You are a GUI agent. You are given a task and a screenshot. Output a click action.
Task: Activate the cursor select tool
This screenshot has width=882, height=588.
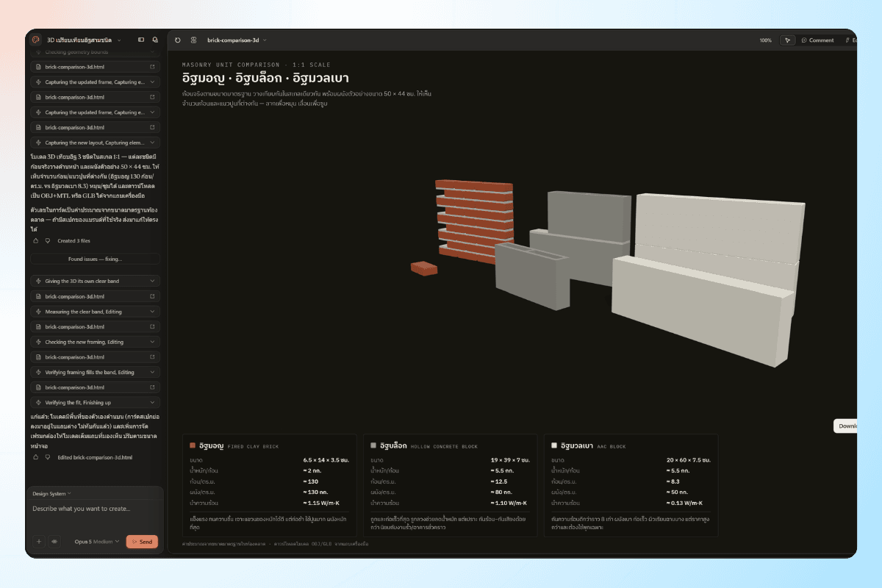point(787,40)
